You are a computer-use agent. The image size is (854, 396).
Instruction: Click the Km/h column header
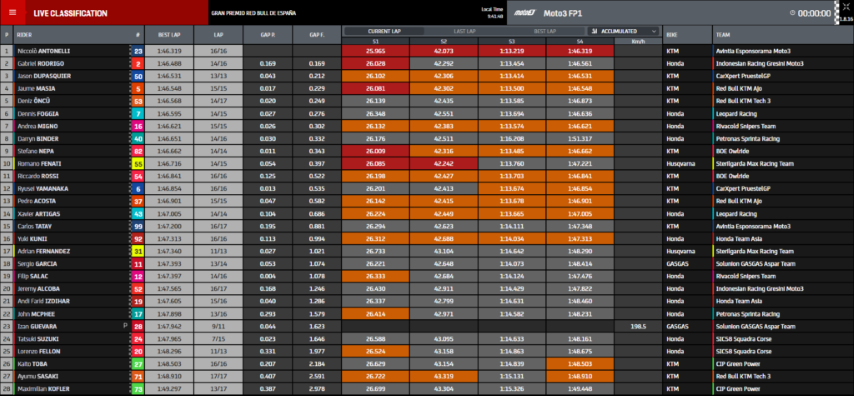(x=638, y=41)
